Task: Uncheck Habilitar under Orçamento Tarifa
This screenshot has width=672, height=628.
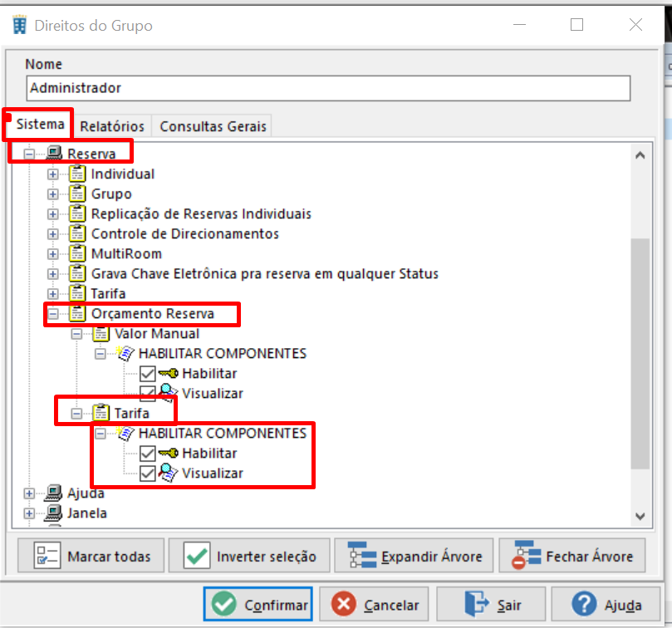Action: click(147, 453)
